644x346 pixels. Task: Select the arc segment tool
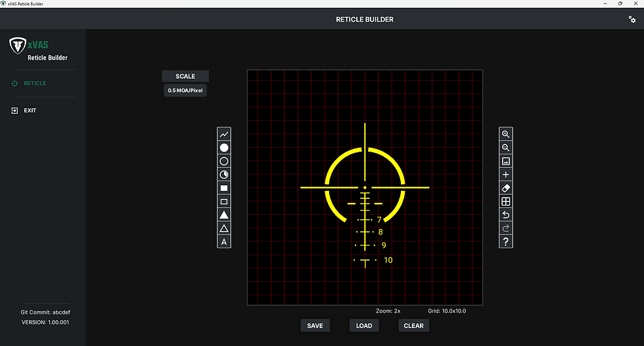pyautogui.click(x=224, y=175)
